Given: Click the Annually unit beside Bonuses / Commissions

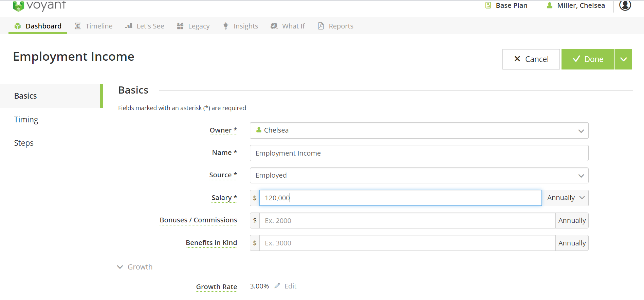Looking at the screenshot, I should 572,221.
